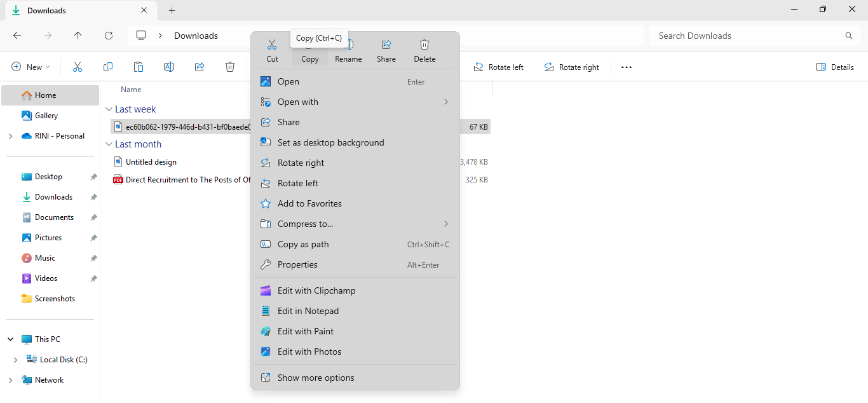Navigate up one folder level
Screen dimensions: 868x403
tap(78, 36)
